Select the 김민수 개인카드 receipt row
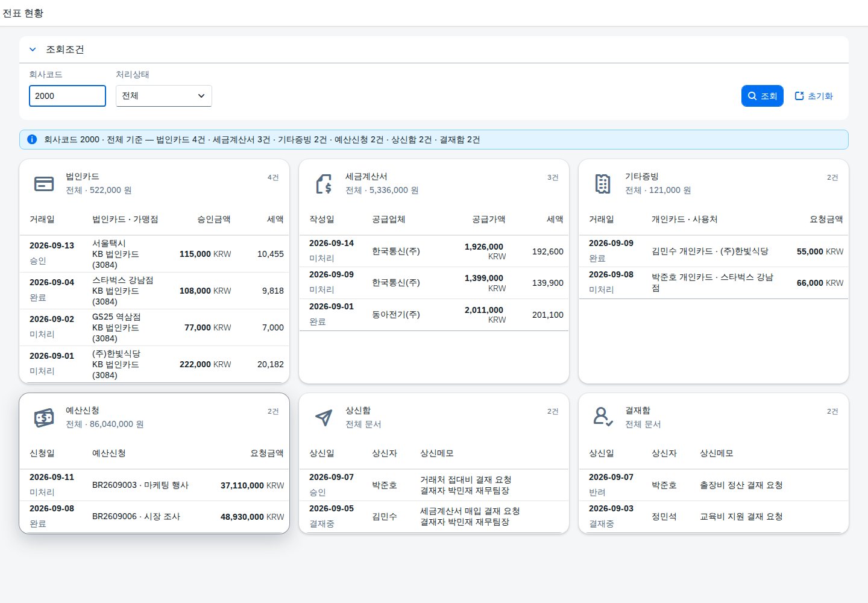 714,251
